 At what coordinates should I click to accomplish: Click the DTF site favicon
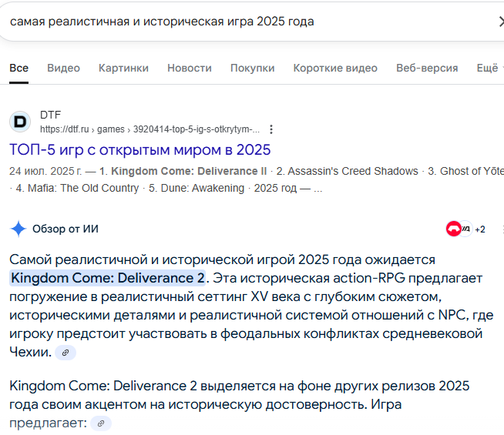20,122
